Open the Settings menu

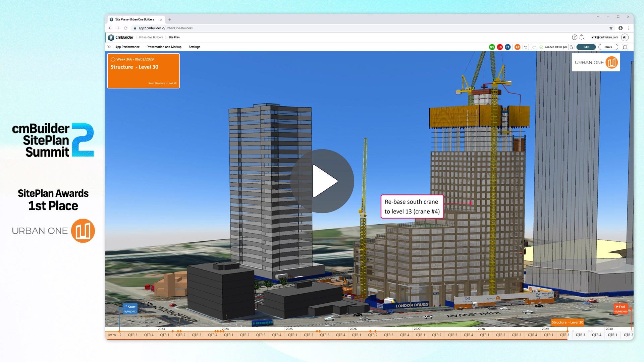[x=194, y=47]
